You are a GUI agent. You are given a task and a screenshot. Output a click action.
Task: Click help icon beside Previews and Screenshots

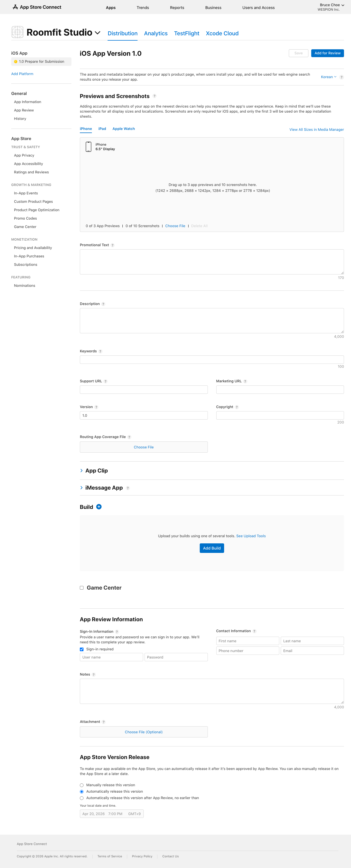pos(154,96)
